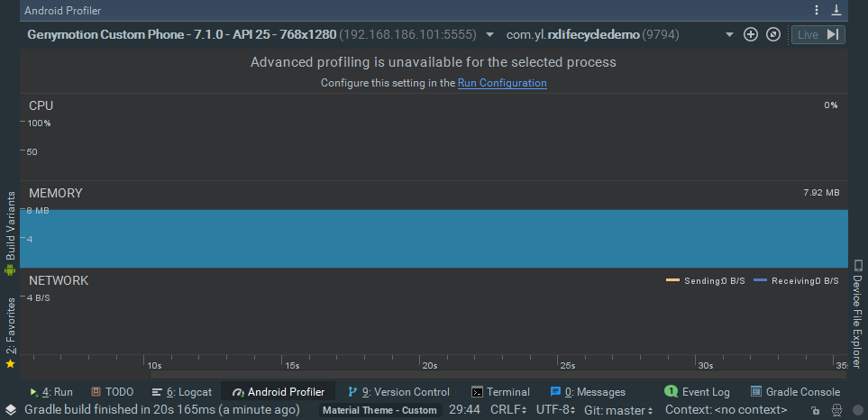Image resolution: width=868 pixels, height=420 pixels.
Task: Hide the Android Profiler panel
Action: 836,10
